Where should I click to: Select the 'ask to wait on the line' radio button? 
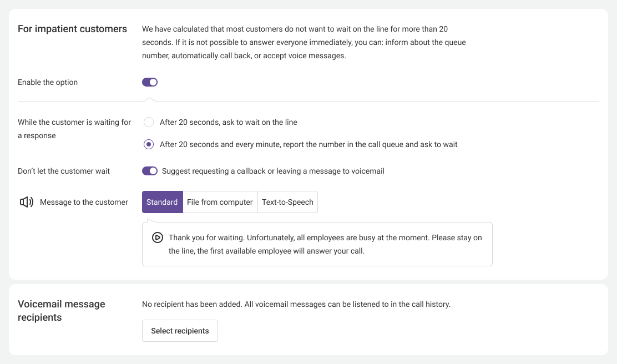pyautogui.click(x=149, y=122)
